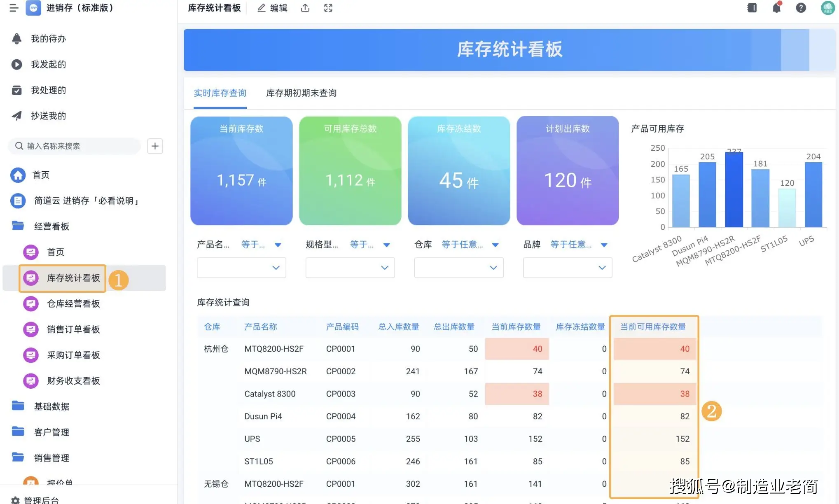Open the 规格型号 value select box
This screenshot has width=839, height=504.
tap(350, 268)
